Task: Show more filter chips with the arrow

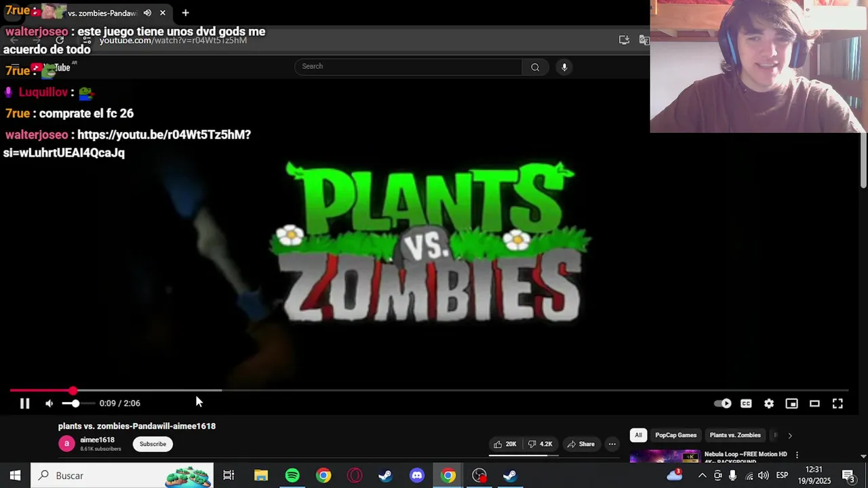Action: (x=790, y=436)
